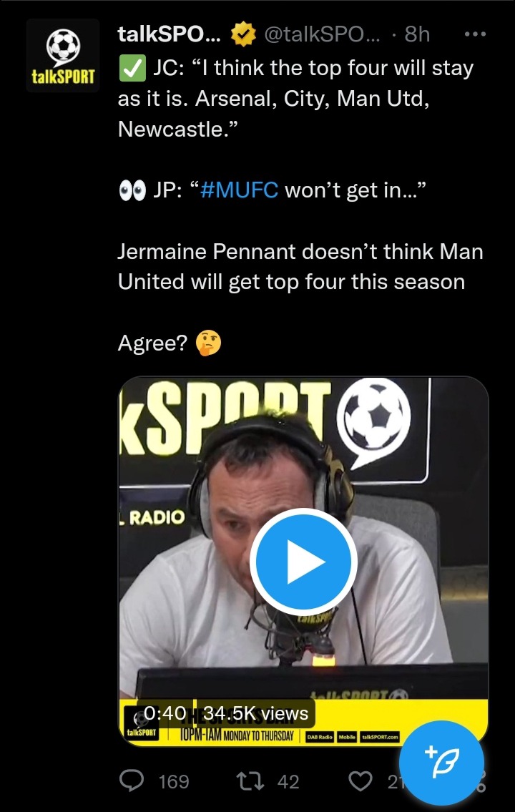This screenshot has height=812, width=515.
Task: Open the talkSPORT display name
Action: 170,34
